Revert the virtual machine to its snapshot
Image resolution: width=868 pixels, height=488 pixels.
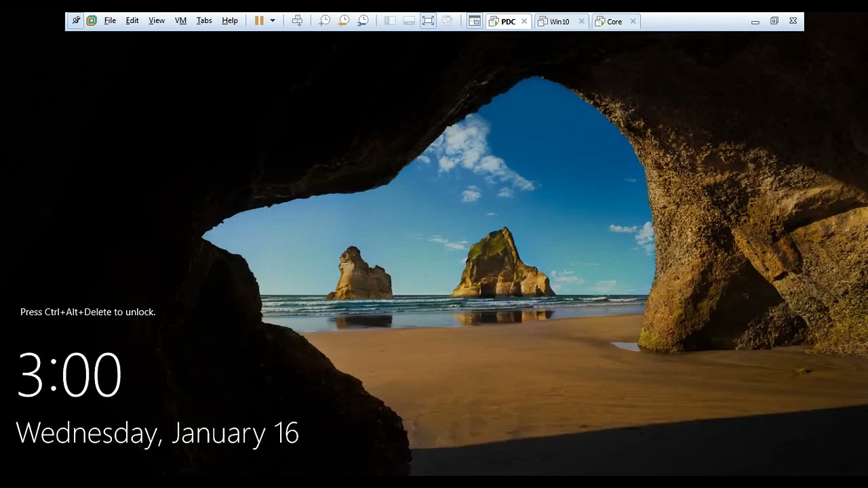point(344,21)
